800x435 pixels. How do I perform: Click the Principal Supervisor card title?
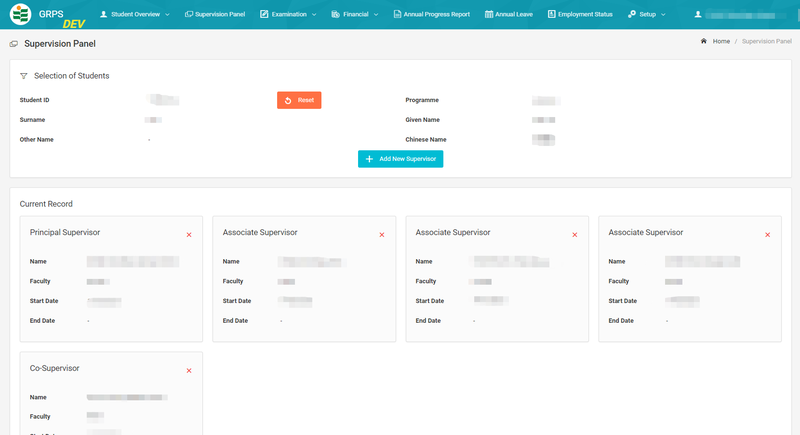coord(65,232)
